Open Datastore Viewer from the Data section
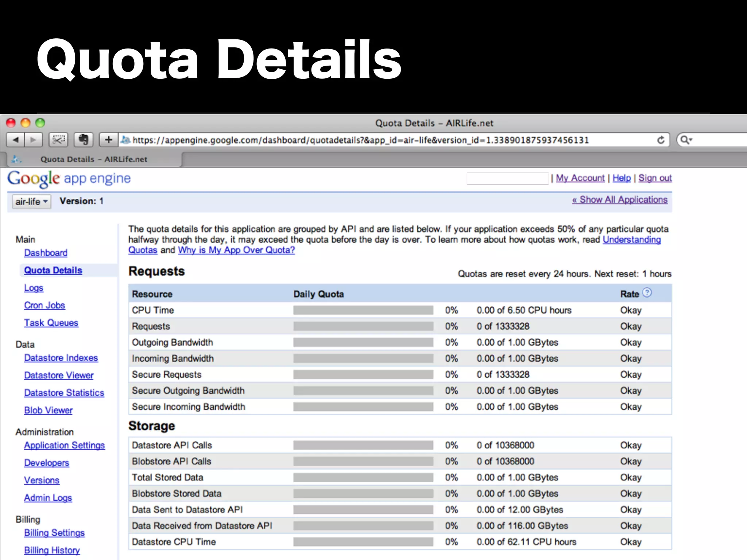The image size is (747, 560). 59,375
